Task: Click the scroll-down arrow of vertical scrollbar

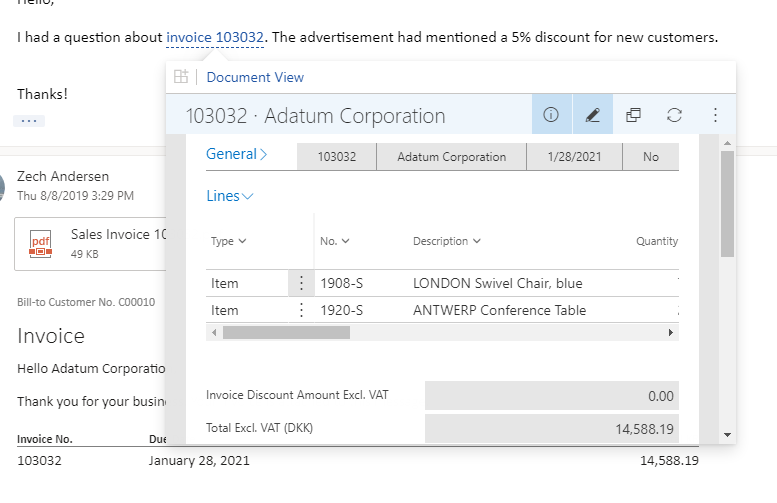Action: point(727,435)
